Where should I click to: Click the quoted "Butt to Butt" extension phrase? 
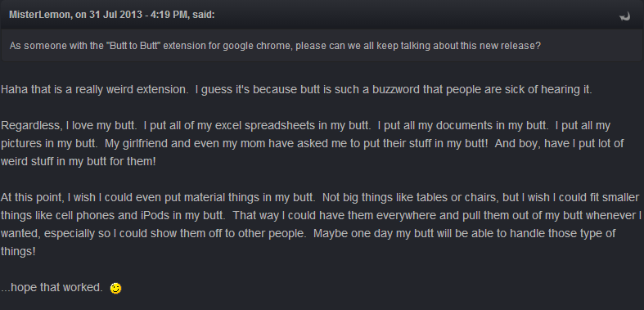[x=135, y=46]
